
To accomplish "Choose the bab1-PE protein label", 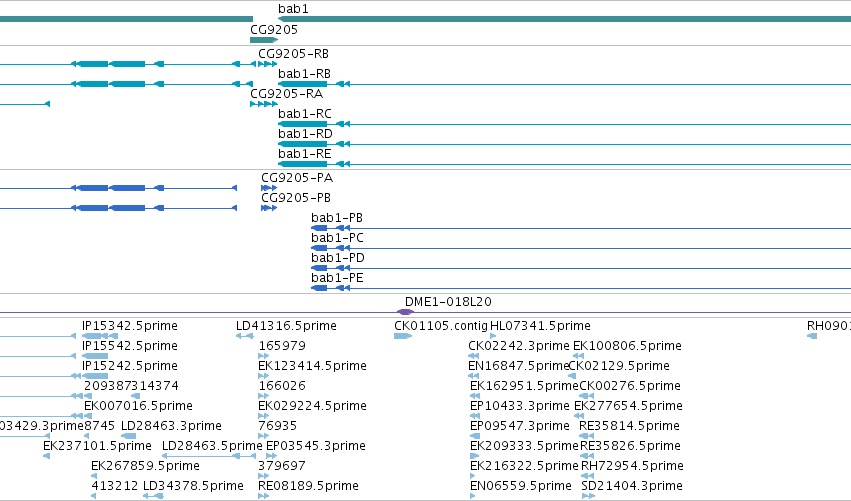I will (337, 278).
